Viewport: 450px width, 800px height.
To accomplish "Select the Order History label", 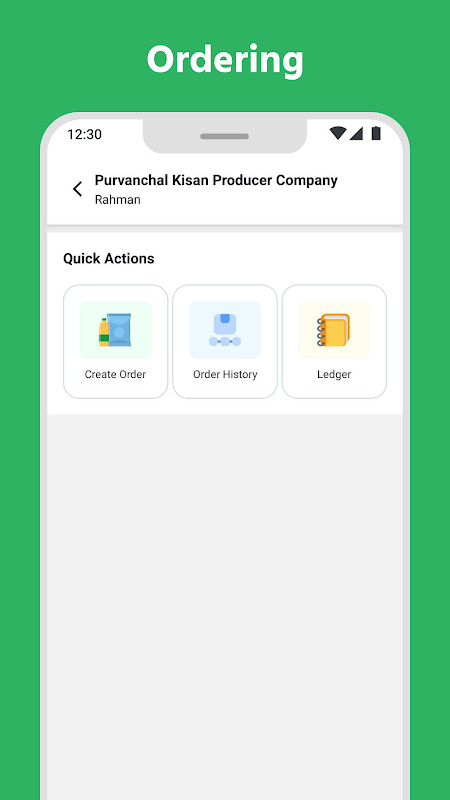I will [x=225, y=374].
